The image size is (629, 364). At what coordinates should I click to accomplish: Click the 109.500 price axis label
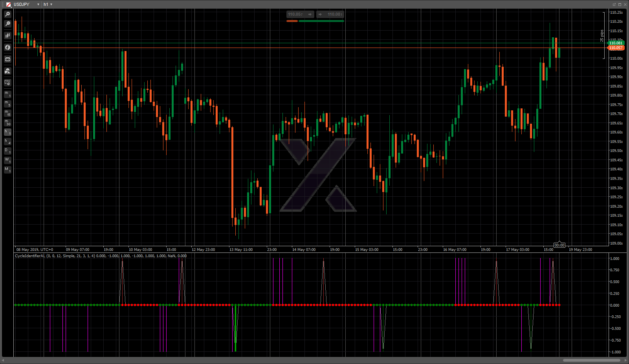point(616,151)
